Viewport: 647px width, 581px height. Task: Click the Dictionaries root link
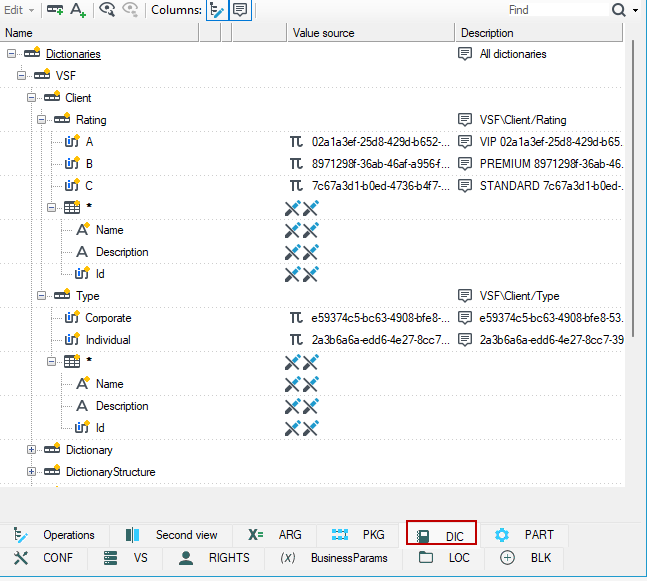click(x=73, y=54)
